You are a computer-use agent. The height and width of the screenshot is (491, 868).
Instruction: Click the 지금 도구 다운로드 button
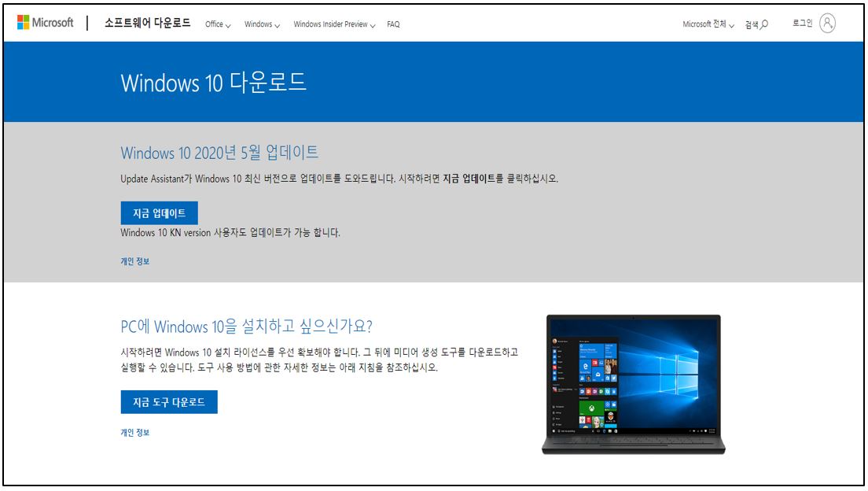pyautogui.click(x=169, y=402)
